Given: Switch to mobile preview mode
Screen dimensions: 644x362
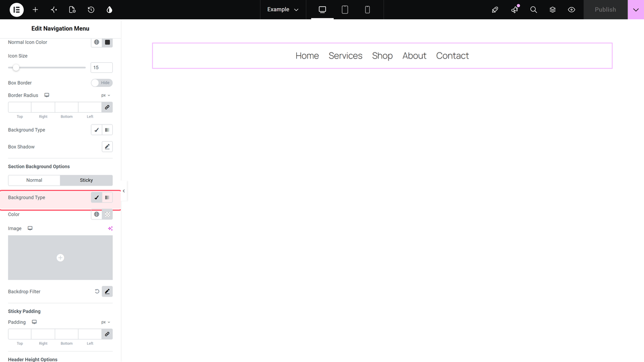Looking at the screenshot, I should [x=368, y=10].
